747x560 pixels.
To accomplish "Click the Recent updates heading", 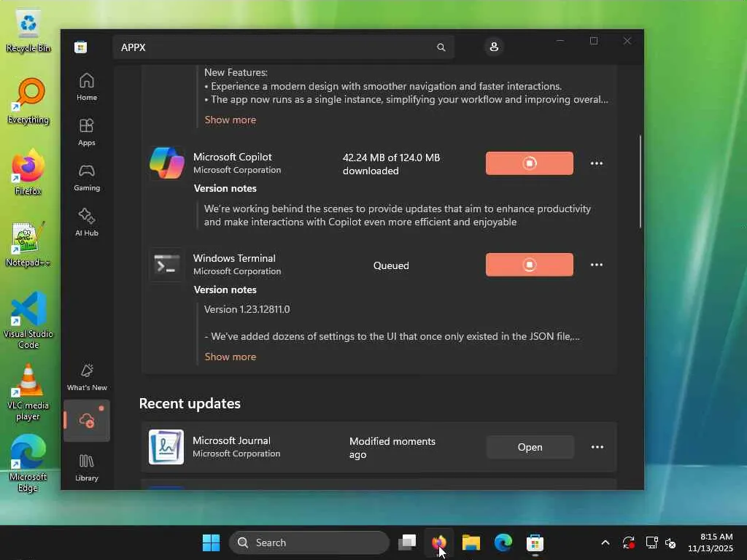I will (190, 404).
